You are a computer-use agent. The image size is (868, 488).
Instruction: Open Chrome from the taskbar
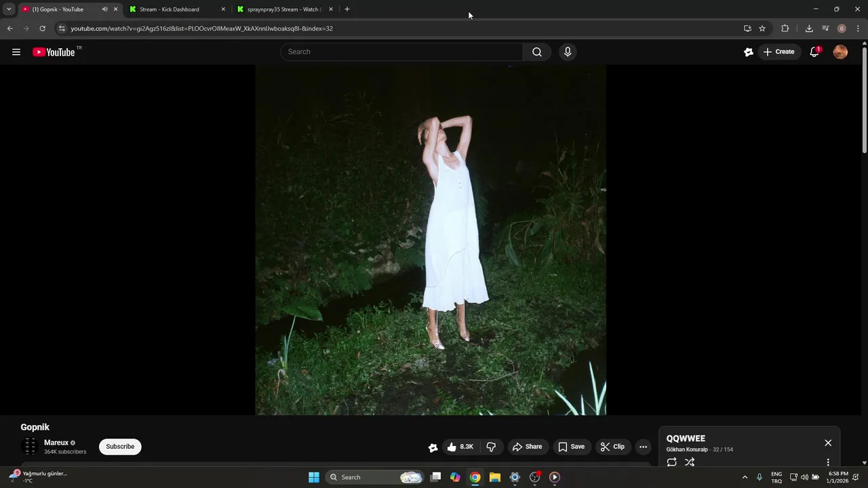click(x=475, y=477)
